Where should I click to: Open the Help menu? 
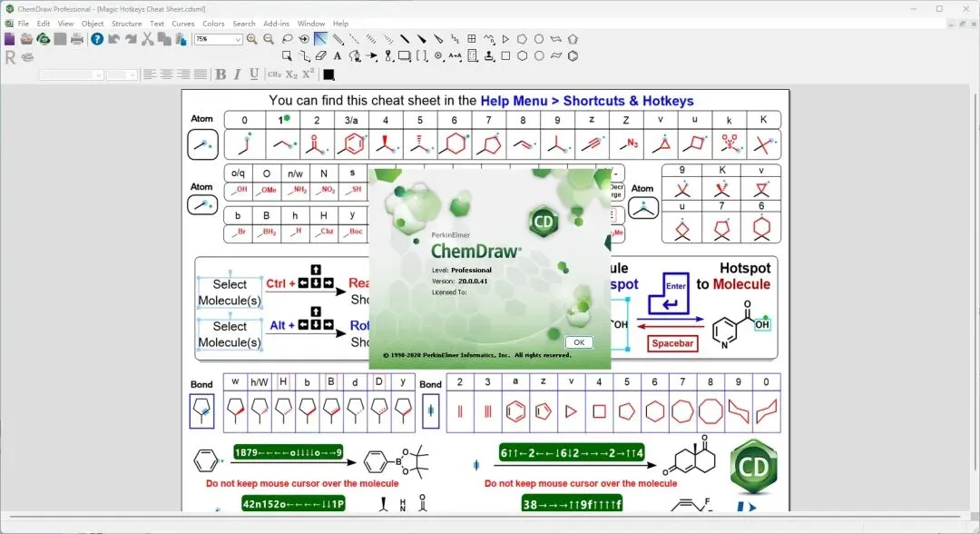(340, 23)
